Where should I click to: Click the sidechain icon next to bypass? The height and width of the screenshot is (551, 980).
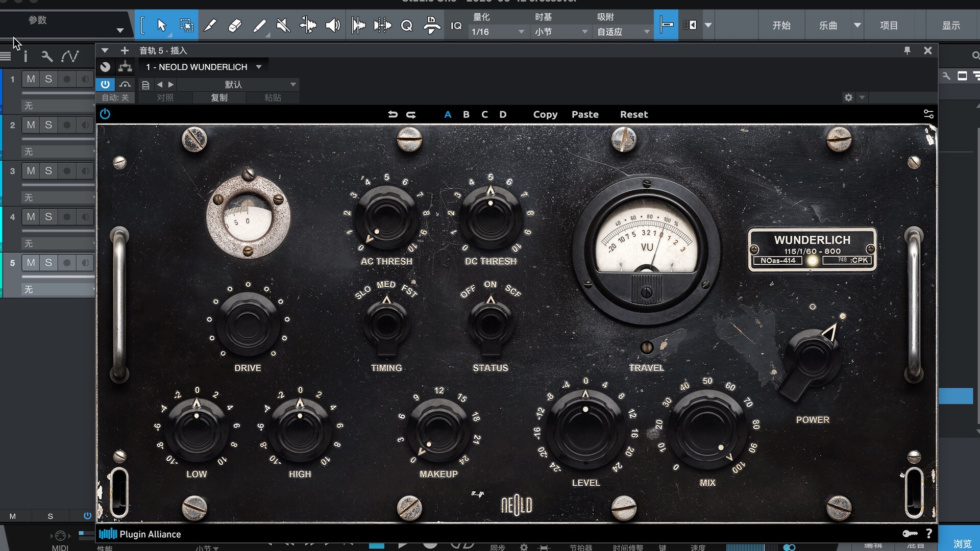(125, 85)
